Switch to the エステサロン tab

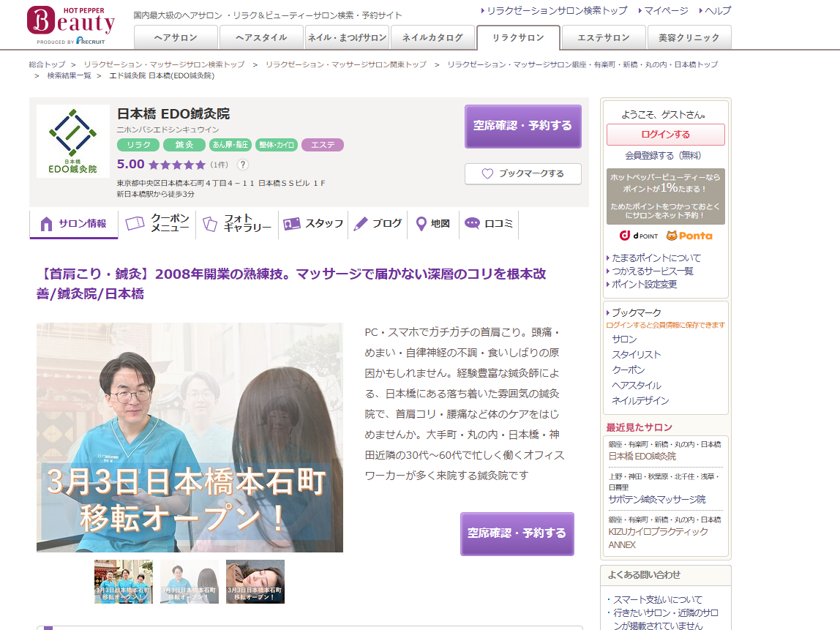[603, 37]
